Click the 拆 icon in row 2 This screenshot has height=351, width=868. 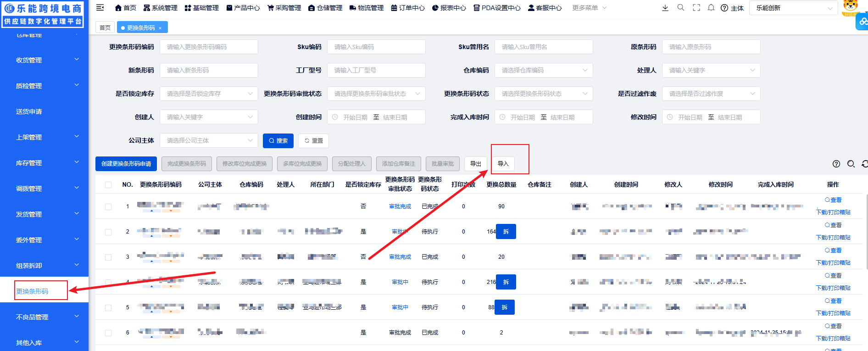click(506, 232)
